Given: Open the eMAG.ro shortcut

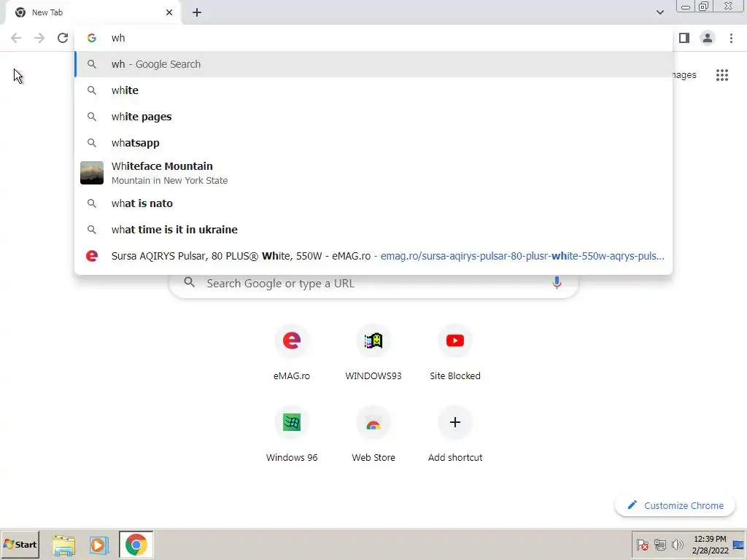Looking at the screenshot, I should 292,352.
